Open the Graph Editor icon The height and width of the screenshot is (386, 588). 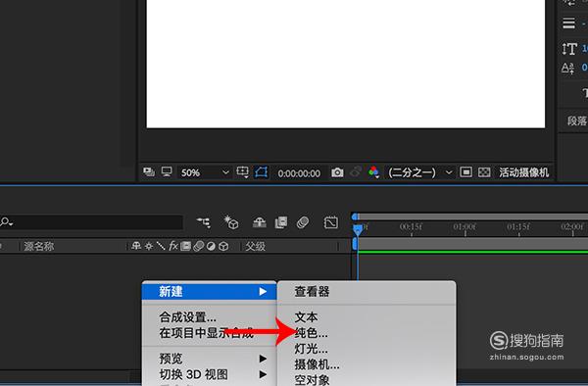click(331, 222)
